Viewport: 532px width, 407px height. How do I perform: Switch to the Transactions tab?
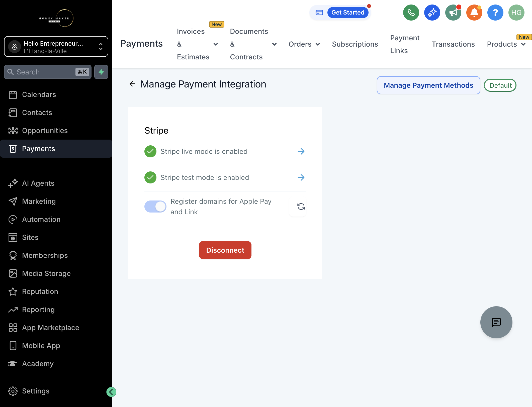click(x=453, y=44)
